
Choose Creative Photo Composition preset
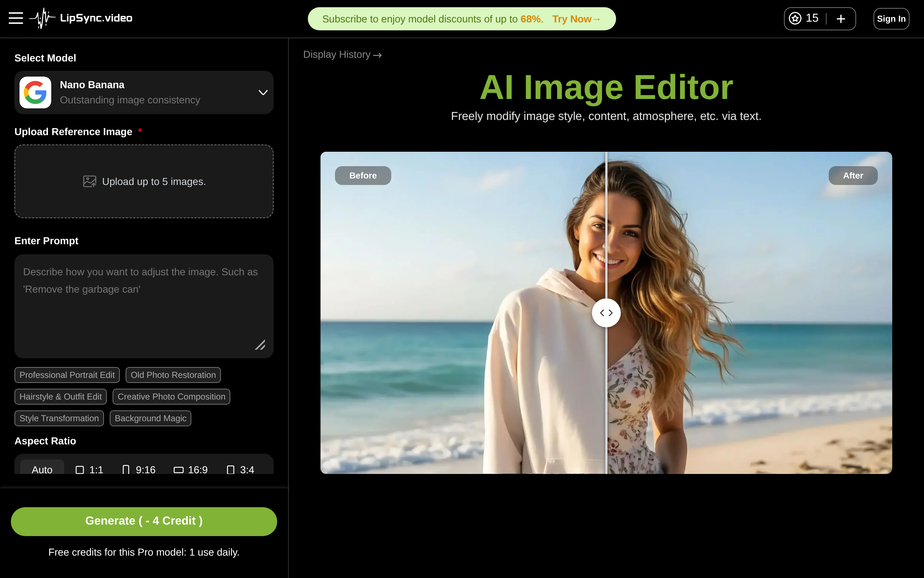(171, 396)
